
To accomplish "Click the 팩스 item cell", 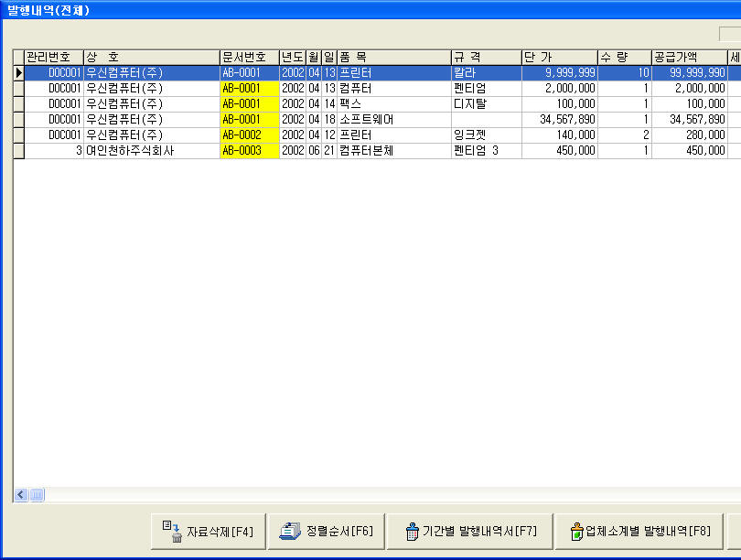I will click(394, 104).
